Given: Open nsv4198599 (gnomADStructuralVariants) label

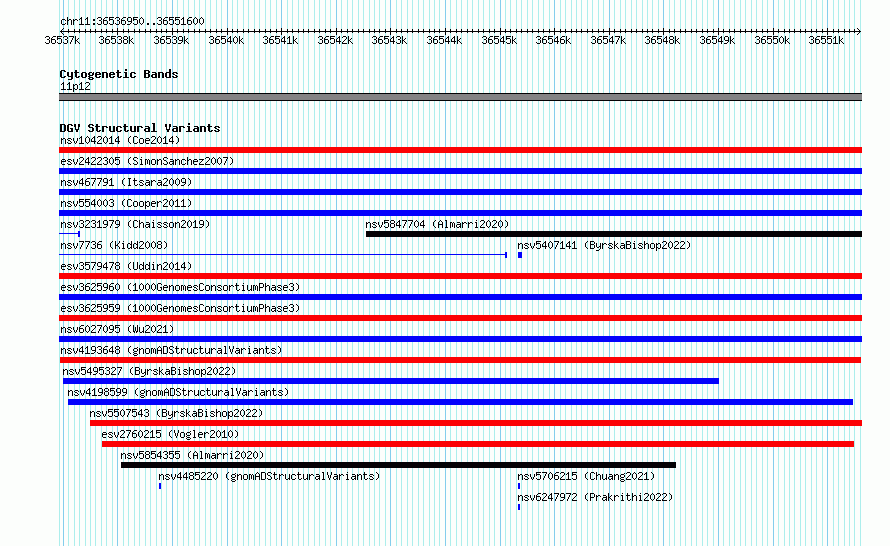Looking at the screenshot, I should point(178,392).
